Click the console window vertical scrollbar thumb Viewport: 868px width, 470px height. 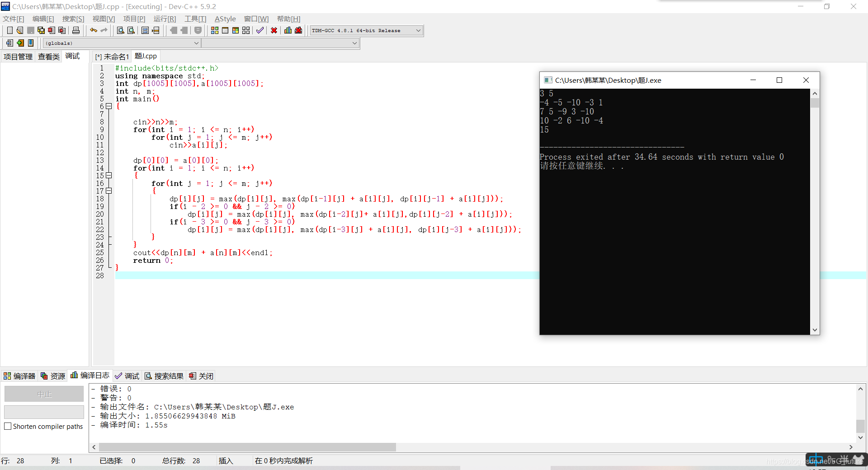coord(815,103)
